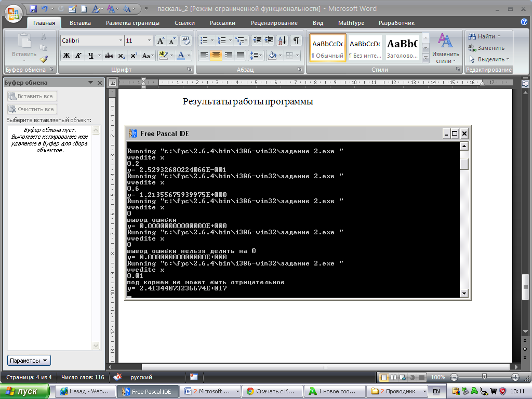Screen dimensions: 532x399
Task: Open Выделить dropdown
Action: pyautogui.click(x=489, y=59)
